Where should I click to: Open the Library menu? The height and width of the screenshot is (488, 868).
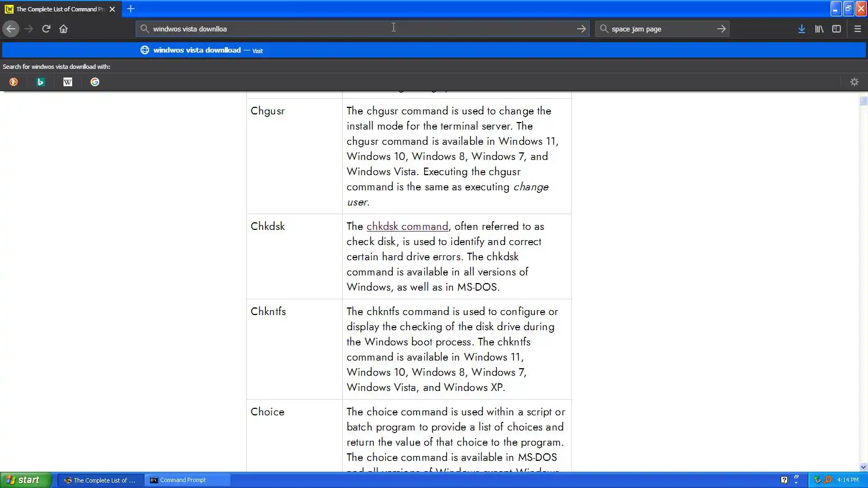[819, 29]
